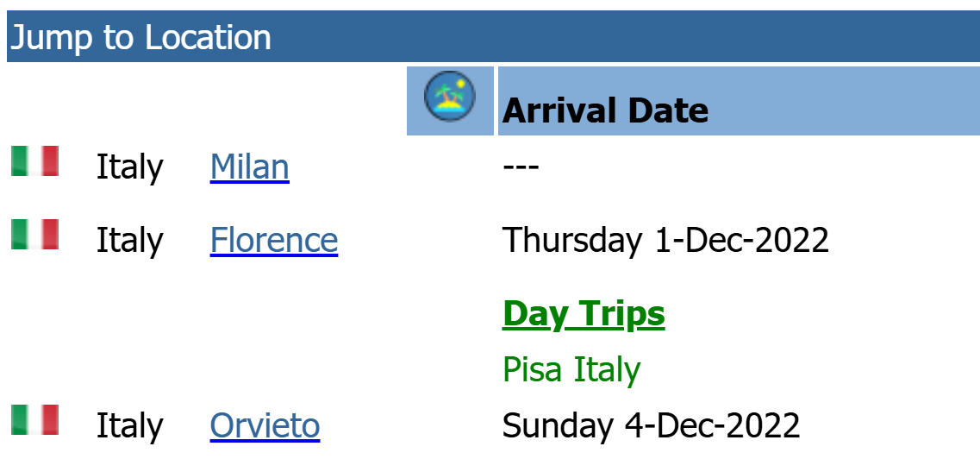Click the Italy text in Florence row
This screenshot has height=459, width=980.
(x=129, y=241)
